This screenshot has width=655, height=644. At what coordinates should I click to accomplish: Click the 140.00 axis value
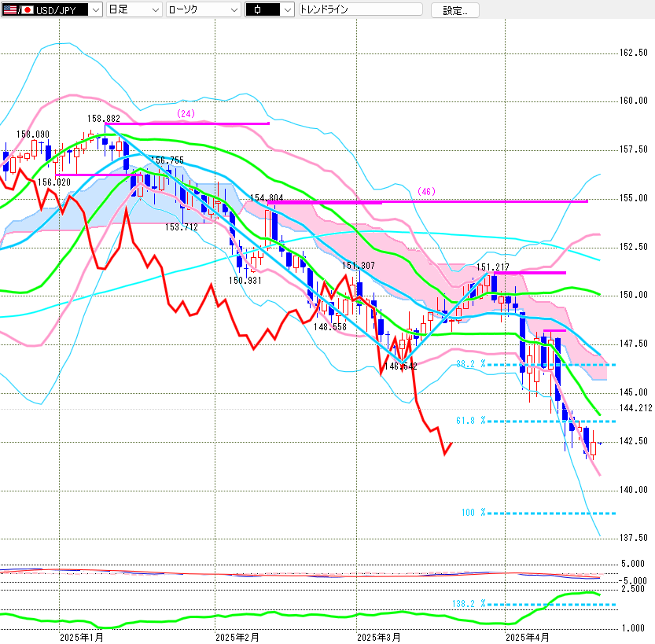[x=633, y=490]
